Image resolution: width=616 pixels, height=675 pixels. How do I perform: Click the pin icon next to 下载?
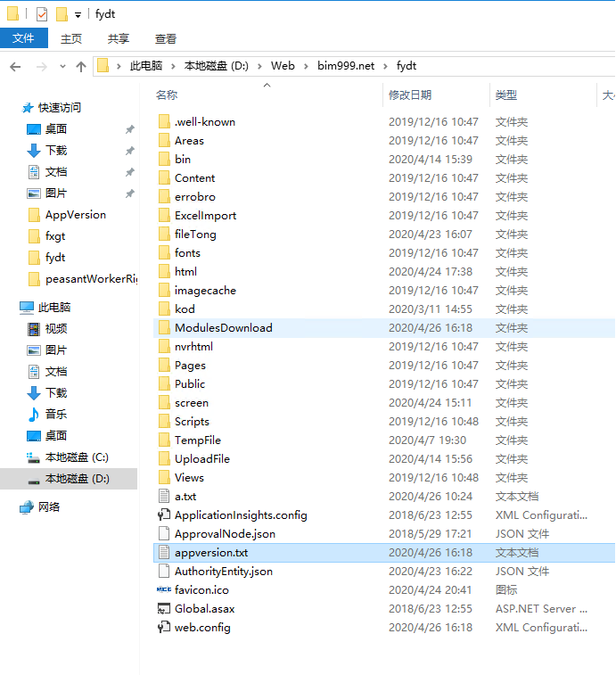[129, 151]
